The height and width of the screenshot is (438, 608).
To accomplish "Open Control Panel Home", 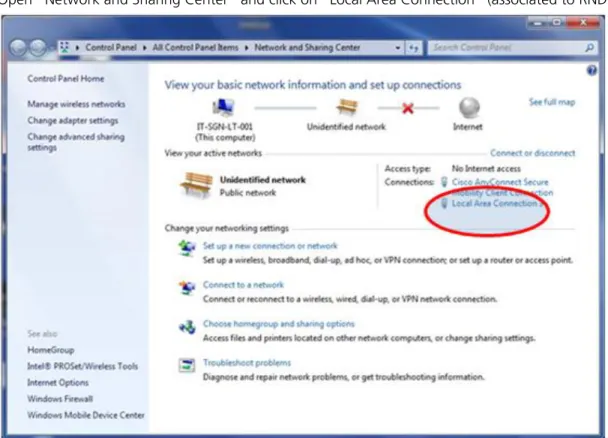I will coord(66,79).
